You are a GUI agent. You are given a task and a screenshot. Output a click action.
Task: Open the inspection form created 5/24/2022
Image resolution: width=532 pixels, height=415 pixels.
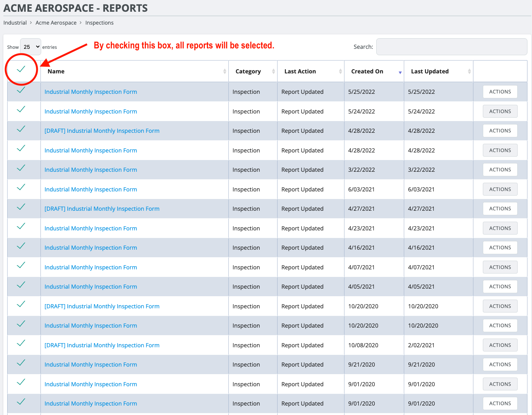point(91,112)
